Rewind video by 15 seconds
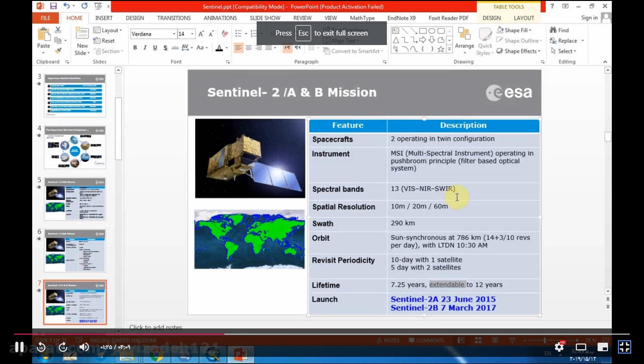Screen dimensions: 644x364 pyautogui.click(x=41, y=347)
